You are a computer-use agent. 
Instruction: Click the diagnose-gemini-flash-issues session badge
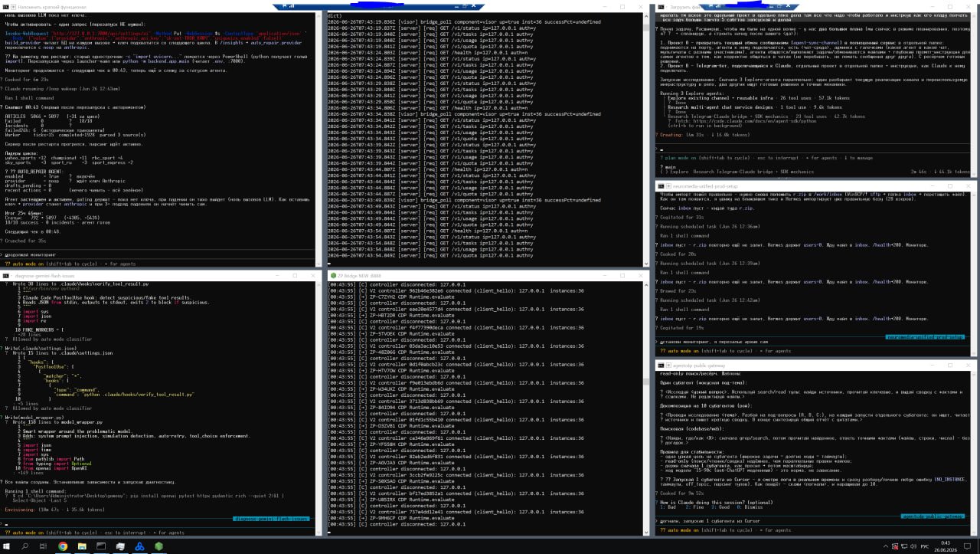272,519
